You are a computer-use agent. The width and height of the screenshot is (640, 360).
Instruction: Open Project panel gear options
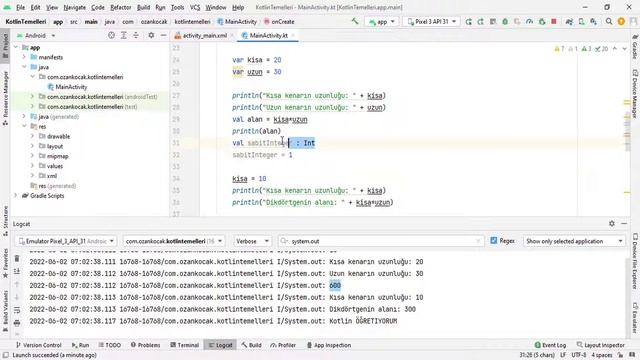pos(151,36)
